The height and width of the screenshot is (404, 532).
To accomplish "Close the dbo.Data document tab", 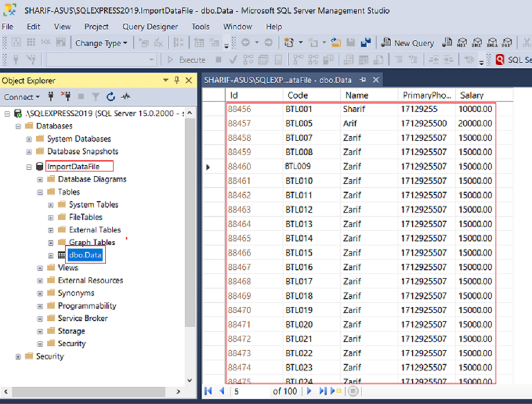I will pyautogui.click(x=376, y=80).
